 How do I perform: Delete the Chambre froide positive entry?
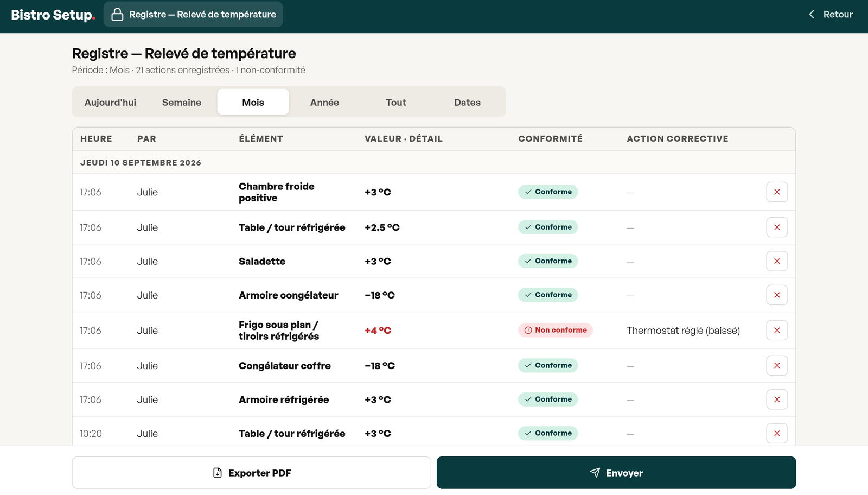[x=777, y=192]
